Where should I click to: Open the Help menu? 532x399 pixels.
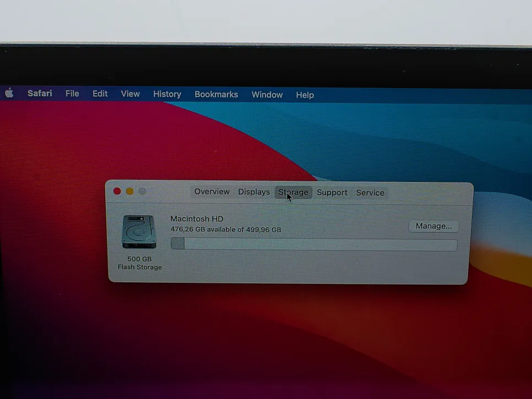[305, 95]
